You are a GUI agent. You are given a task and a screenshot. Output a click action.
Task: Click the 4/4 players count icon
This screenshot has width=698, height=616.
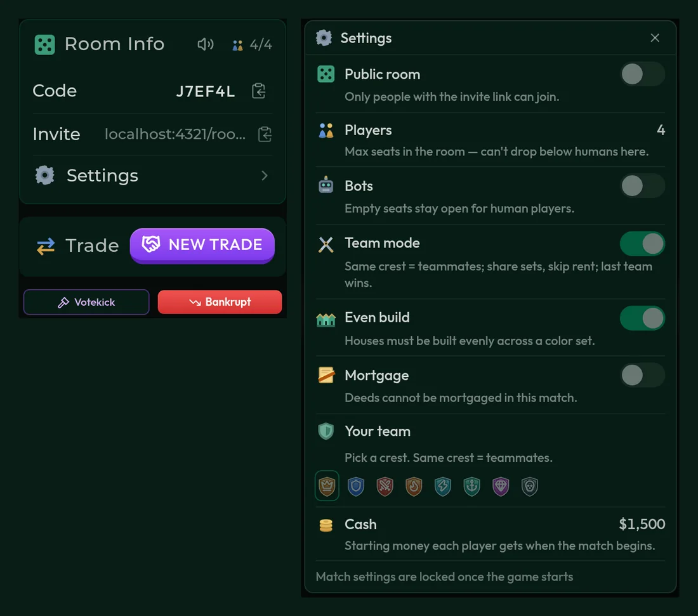pos(237,45)
